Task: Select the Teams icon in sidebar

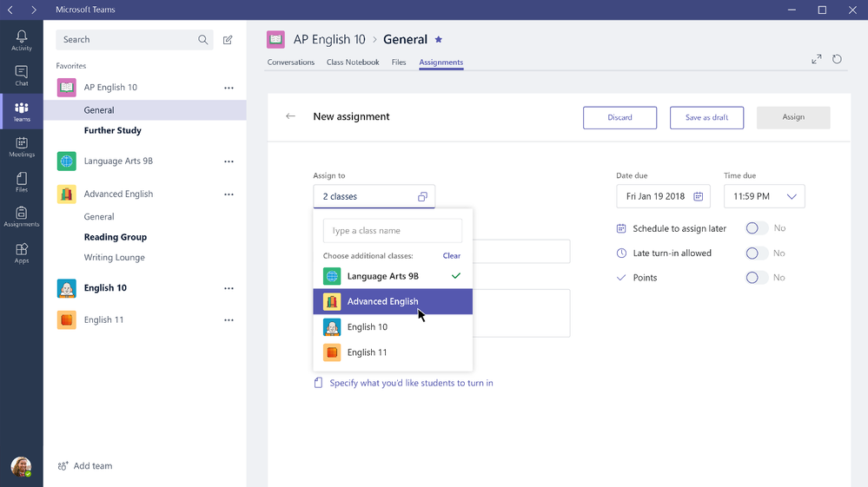Action: click(x=22, y=111)
